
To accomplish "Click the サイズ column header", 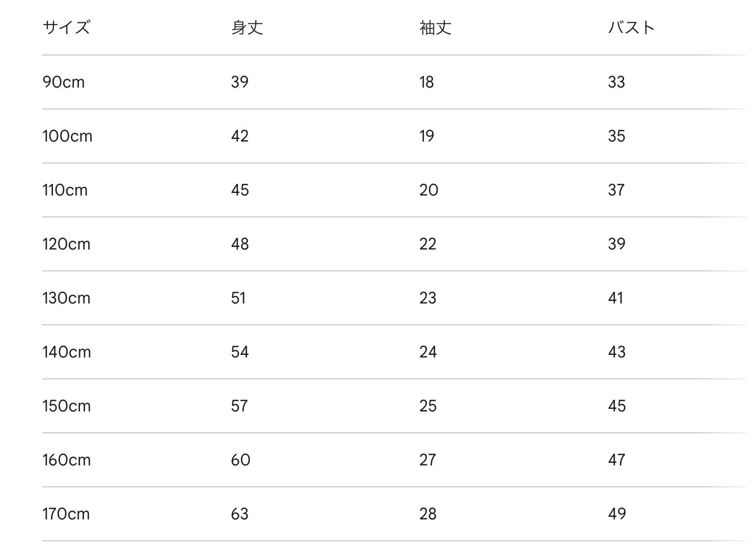I will (66, 27).
